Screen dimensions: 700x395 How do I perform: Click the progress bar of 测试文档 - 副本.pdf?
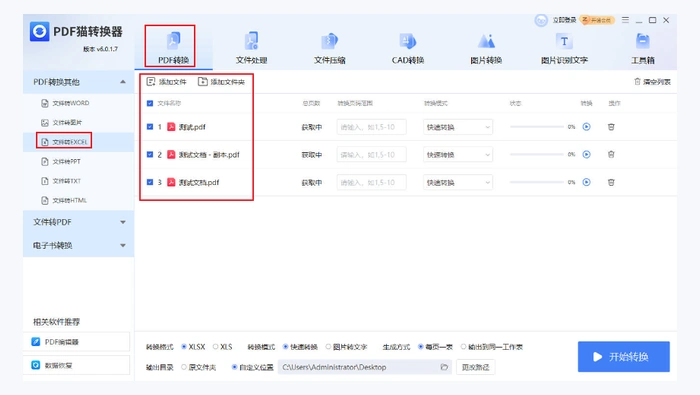pos(537,154)
